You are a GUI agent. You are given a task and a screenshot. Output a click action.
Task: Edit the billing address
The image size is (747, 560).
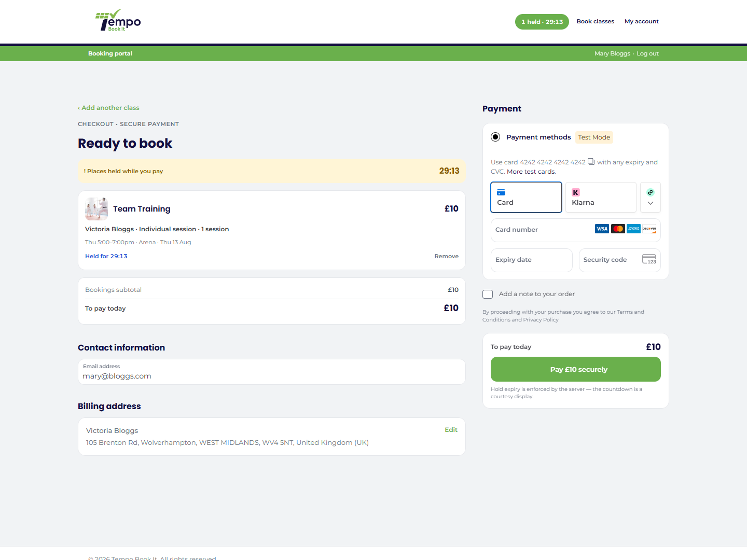[451, 430]
